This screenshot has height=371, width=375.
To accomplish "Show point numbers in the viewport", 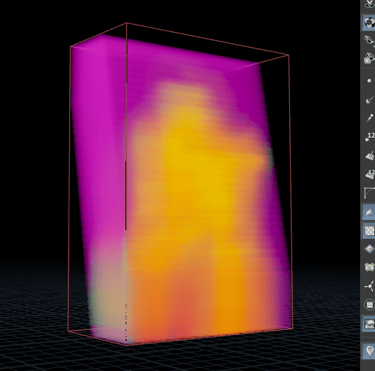I will click(x=370, y=137).
